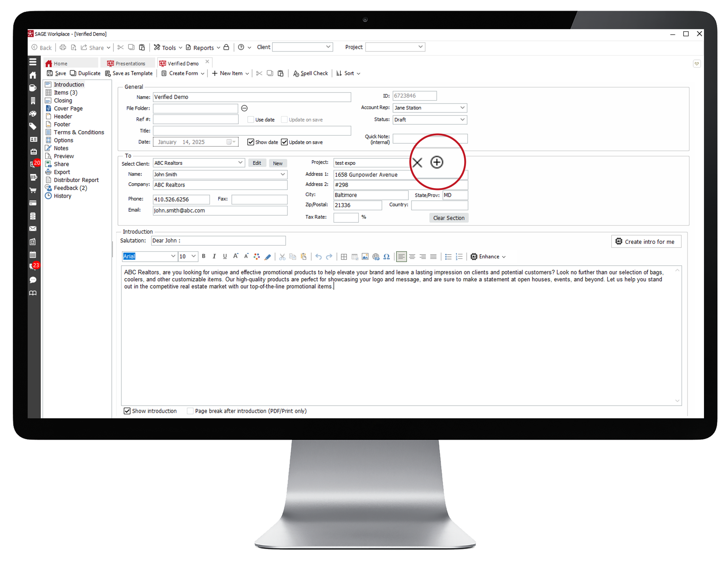Click the File Folder browse ellipsis icon
Viewport: 728px width, 561px height.
(245, 108)
